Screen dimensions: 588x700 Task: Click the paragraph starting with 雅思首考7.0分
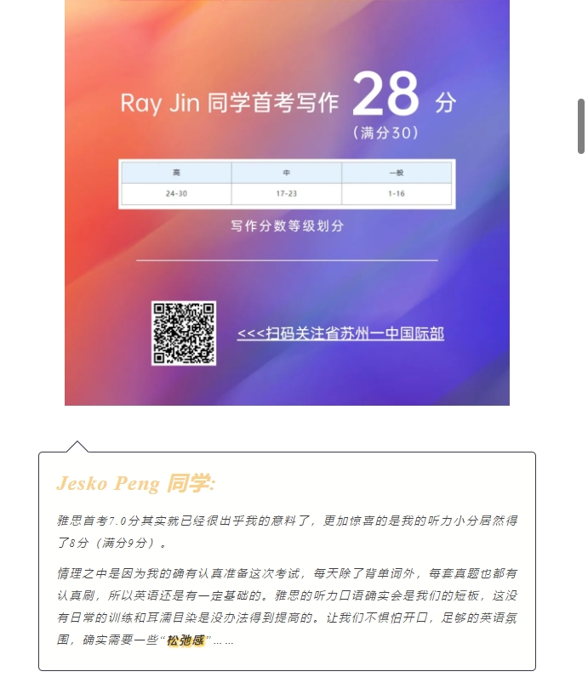pyautogui.click(x=287, y=532)
